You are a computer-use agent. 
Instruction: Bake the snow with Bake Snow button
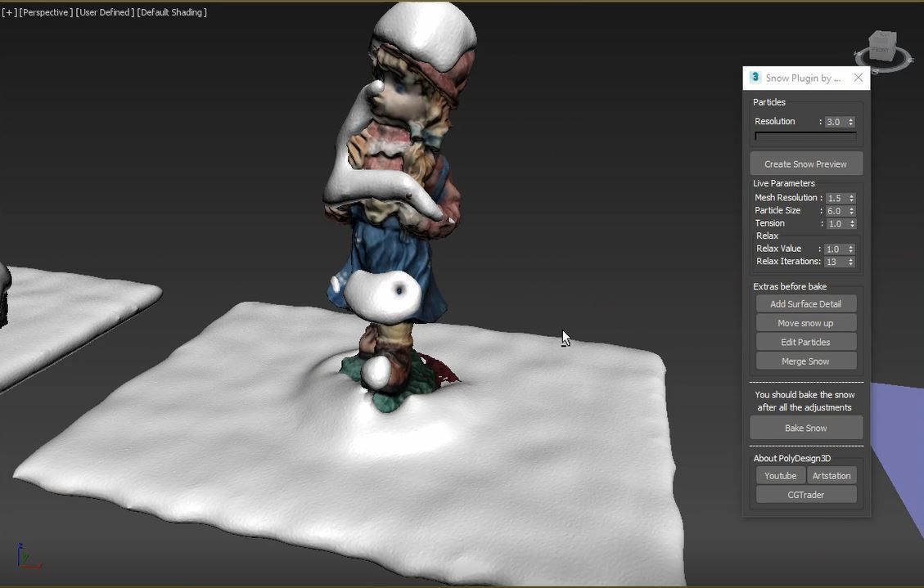click(x=806, y=428)
